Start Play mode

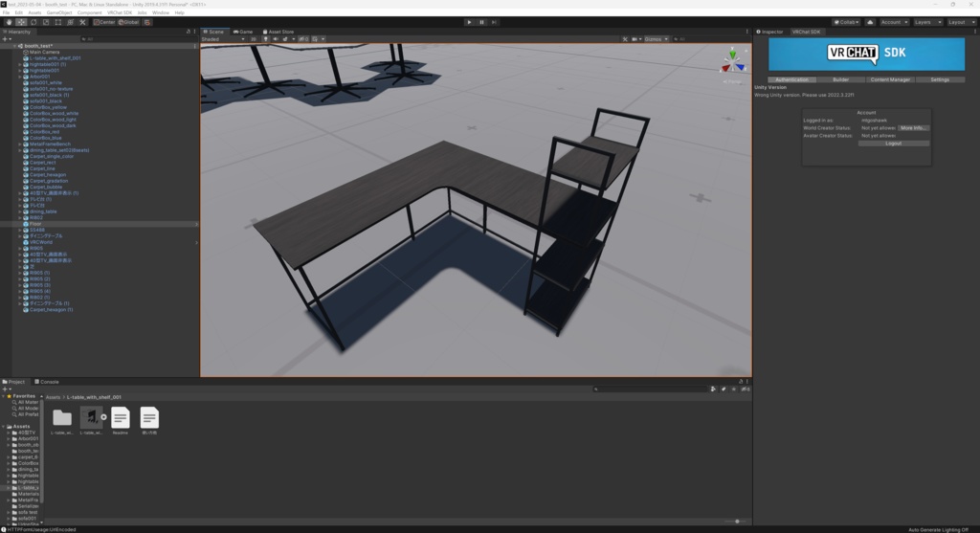[469, 22]
